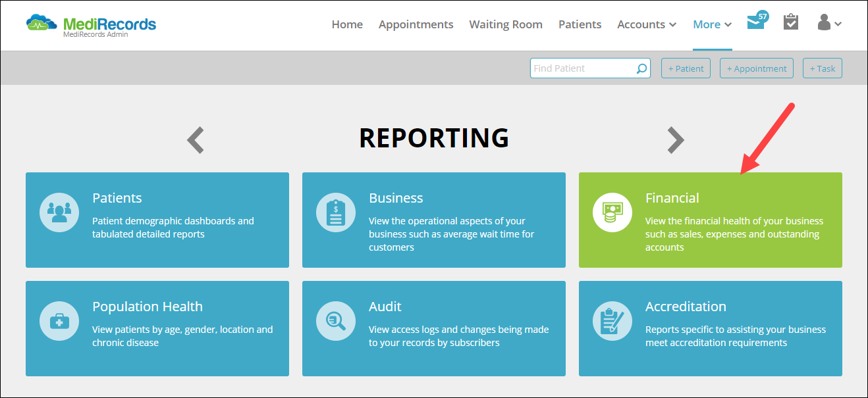The image size is (868, 398).
Task: Go to previous section with left arrow
Action: tap(196, 139)
